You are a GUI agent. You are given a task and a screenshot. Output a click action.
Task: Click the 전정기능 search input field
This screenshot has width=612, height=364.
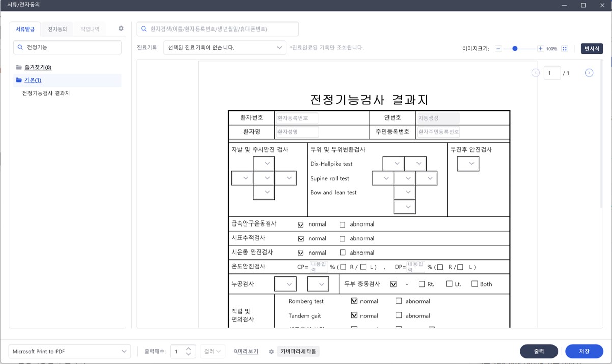click(x=67, y=47)
